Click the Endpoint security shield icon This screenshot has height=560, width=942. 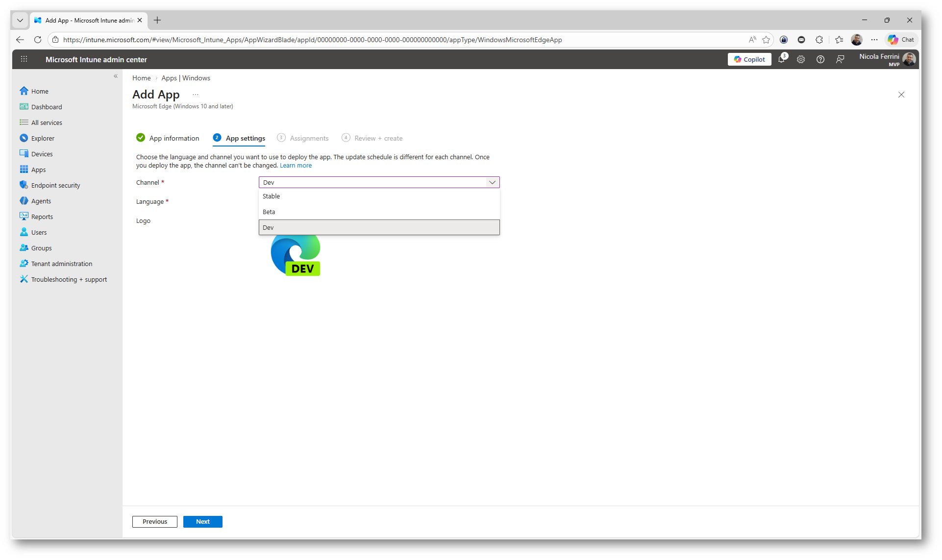click(x=24, y=185)
